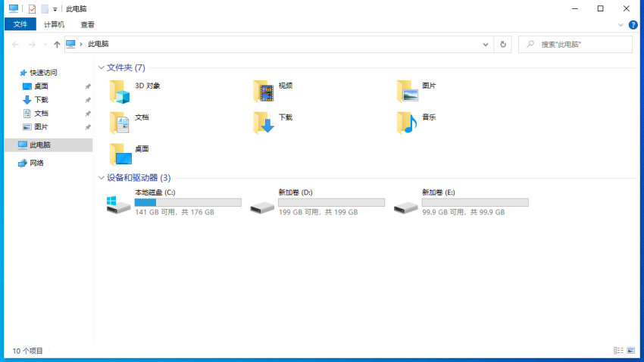Screen dimensions: 644x362
Task: Open the 视频 folder icon
Action: [263, 92]
